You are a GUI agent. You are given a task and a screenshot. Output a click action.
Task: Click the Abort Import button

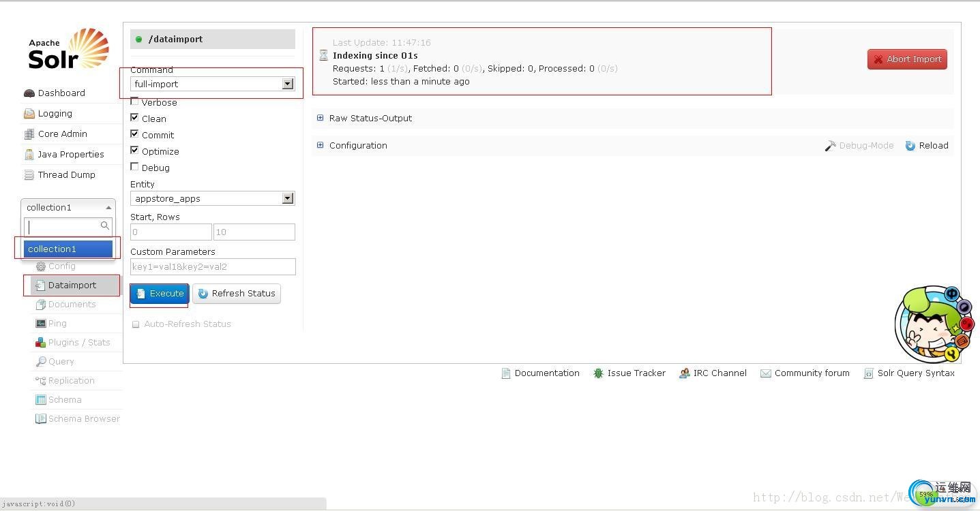(907, 59)
